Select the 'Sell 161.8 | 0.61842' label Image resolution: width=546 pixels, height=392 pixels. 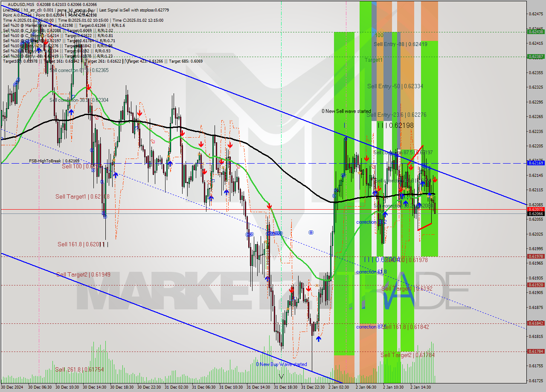tap(407, 327)
